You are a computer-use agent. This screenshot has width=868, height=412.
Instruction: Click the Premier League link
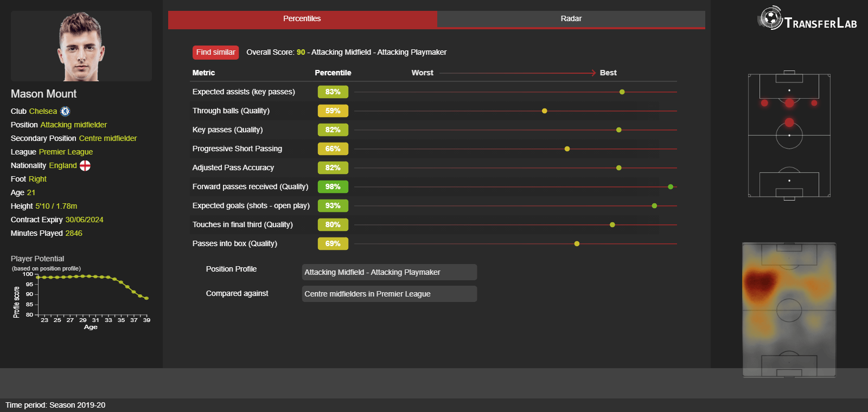pos(66,152)
